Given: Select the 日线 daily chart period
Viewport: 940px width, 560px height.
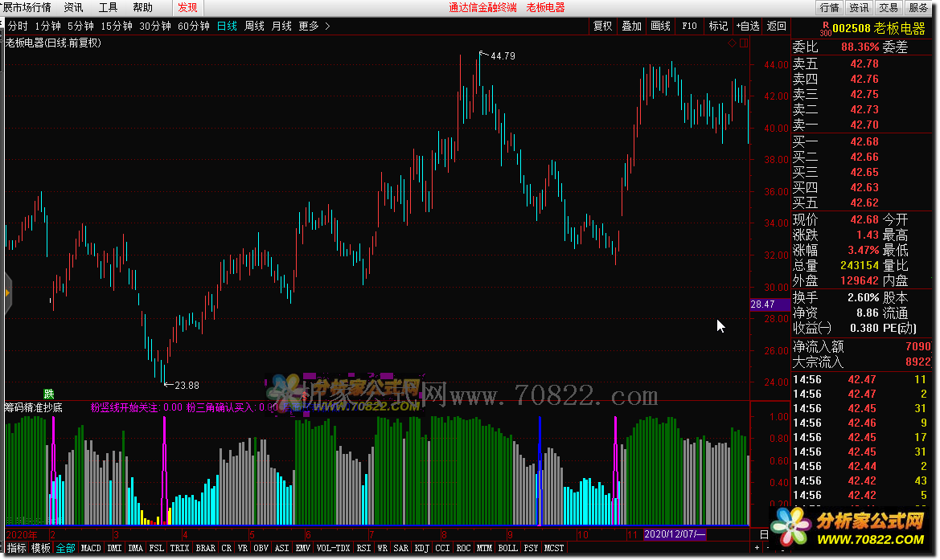Looking at the screenshot, I should tap(227, 26).
